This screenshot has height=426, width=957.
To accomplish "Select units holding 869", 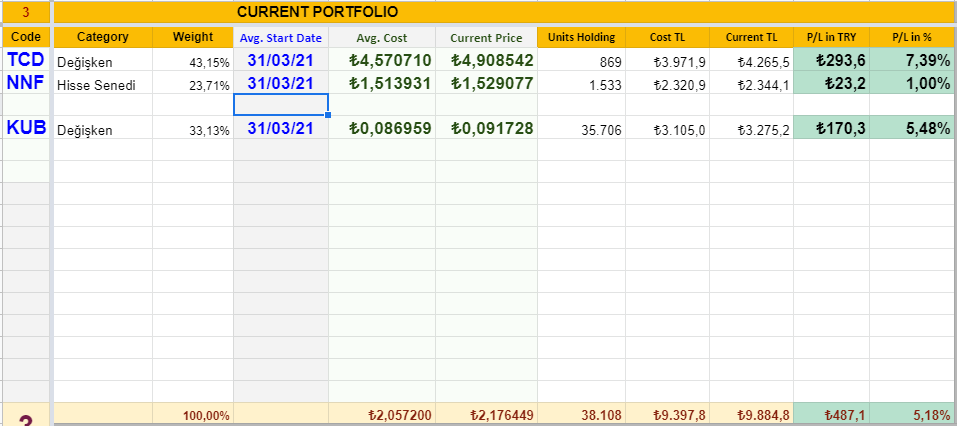I will pos(581,60).
